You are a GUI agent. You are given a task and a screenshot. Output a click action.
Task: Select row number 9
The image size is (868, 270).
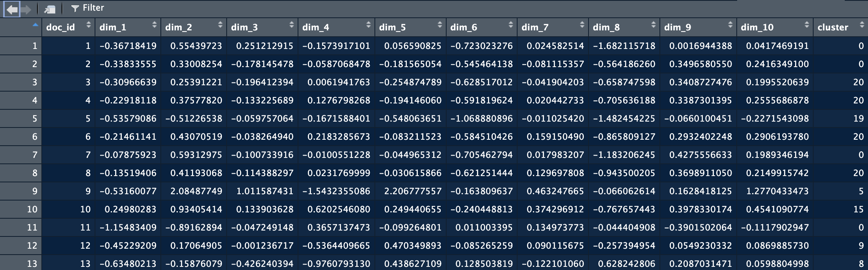(35, 191)
